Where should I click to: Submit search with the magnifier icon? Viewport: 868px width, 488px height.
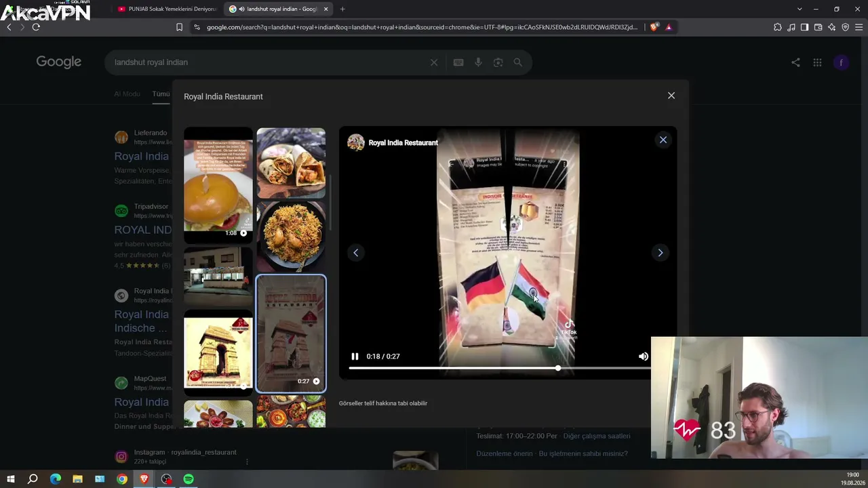(518, 62)
